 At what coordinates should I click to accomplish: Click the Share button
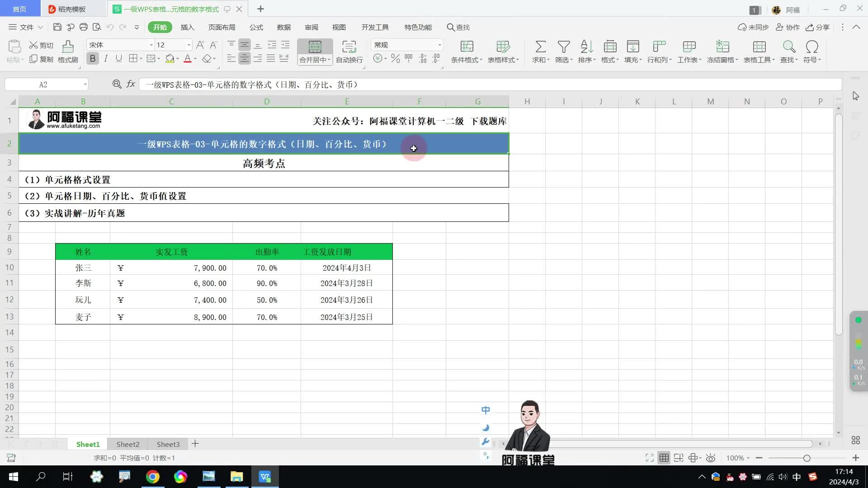point(818,27)
